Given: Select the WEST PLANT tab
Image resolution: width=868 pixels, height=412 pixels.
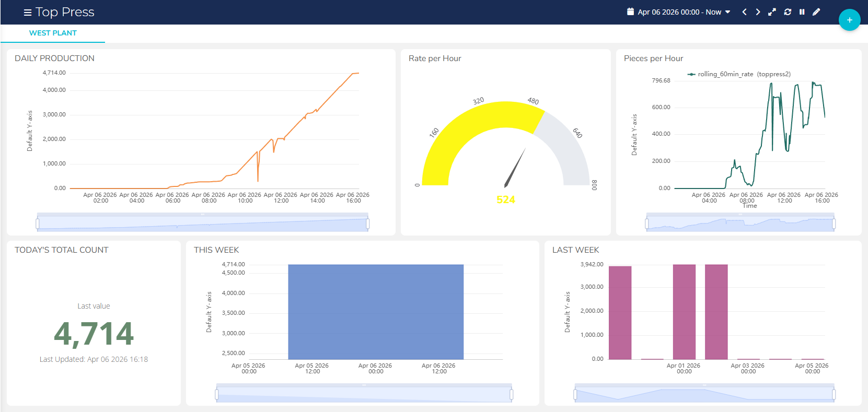Looking at the screenshot, I should pos(53,33).
